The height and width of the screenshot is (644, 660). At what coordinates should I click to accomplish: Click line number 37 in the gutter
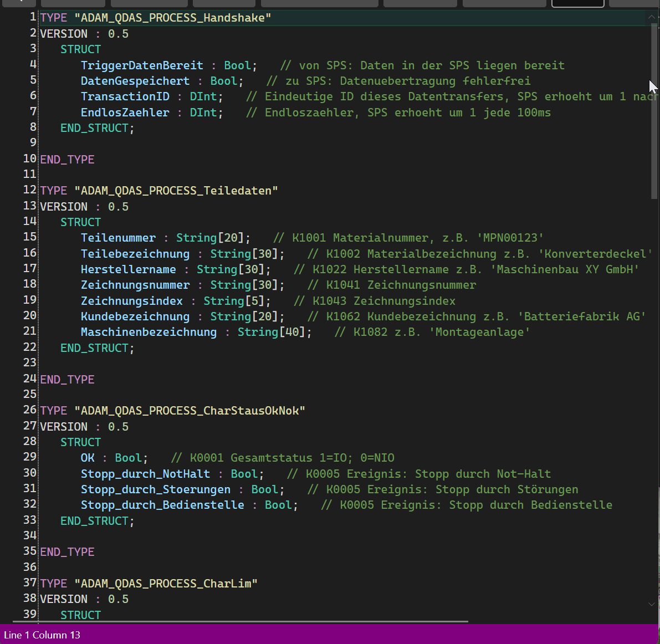pyautogui.click(x=30, y=583)
